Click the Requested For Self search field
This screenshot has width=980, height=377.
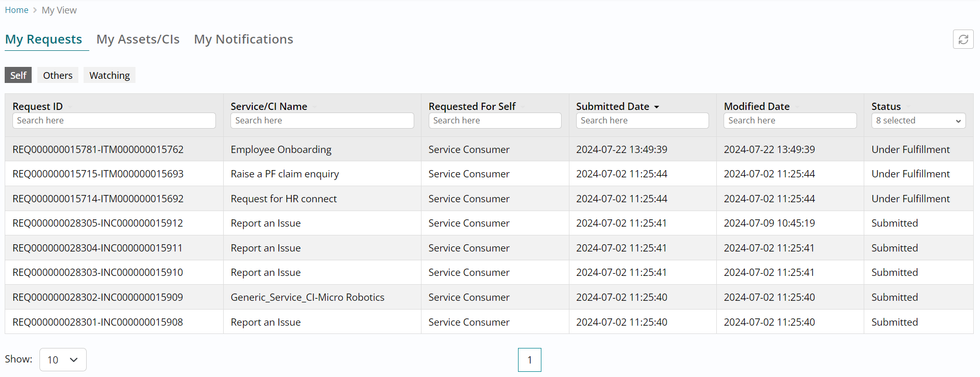[495, 121]
